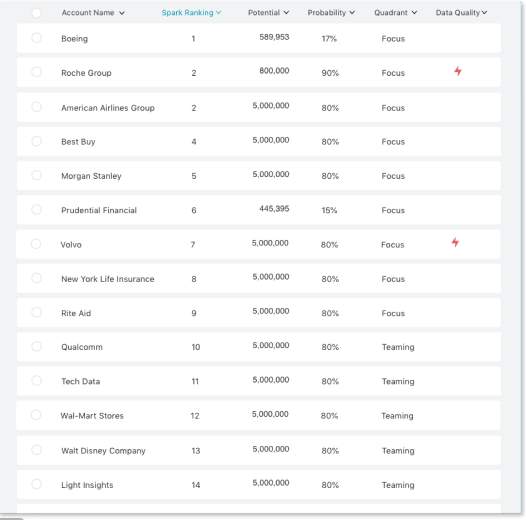The image size is (526, 520).
Task: Open the Spark Ranking column dropdown
Action: point(218,13)
